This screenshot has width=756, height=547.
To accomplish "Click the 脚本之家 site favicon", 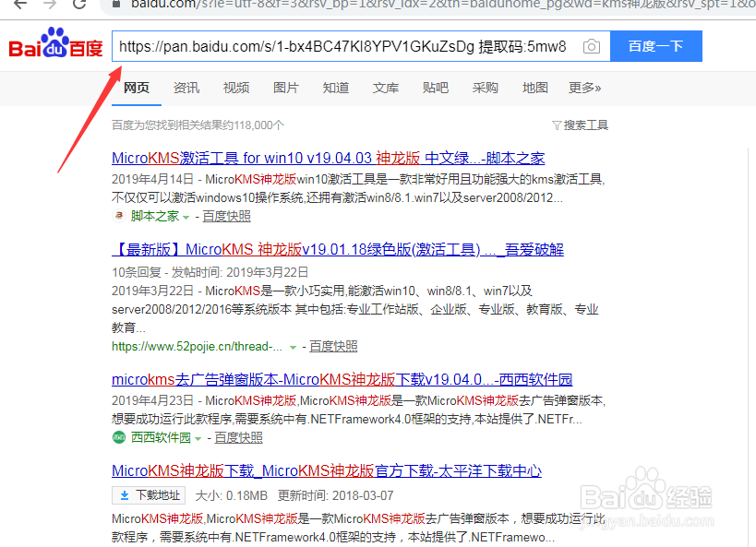I will point(118,216).
